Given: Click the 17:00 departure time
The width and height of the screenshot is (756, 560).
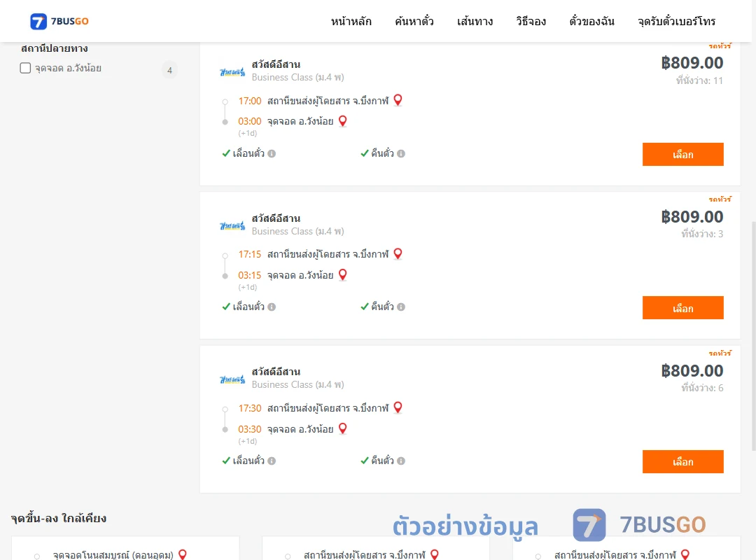Looking at the screenshot, I should (250, 101).
